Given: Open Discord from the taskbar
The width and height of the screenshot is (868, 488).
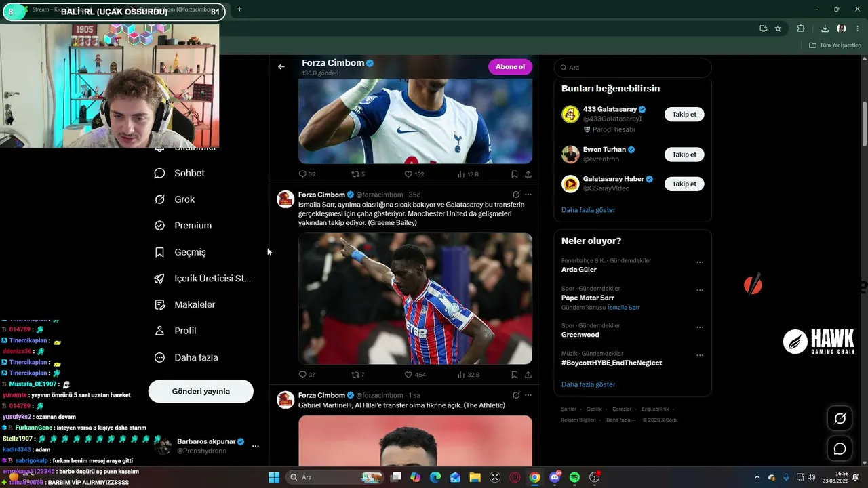Looking at the screenshot, I should 555,477.
